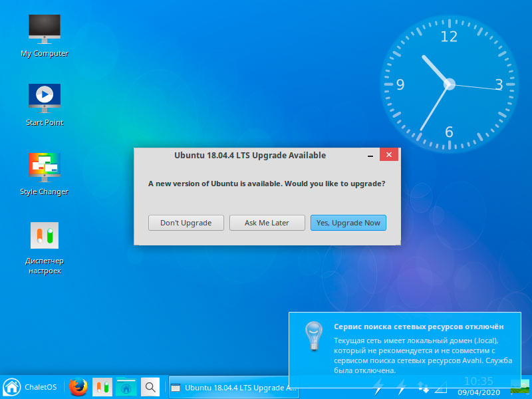532x399 pixels.
Task: Close the Ubuntu upgrade dialog
Action: [389, 155]
